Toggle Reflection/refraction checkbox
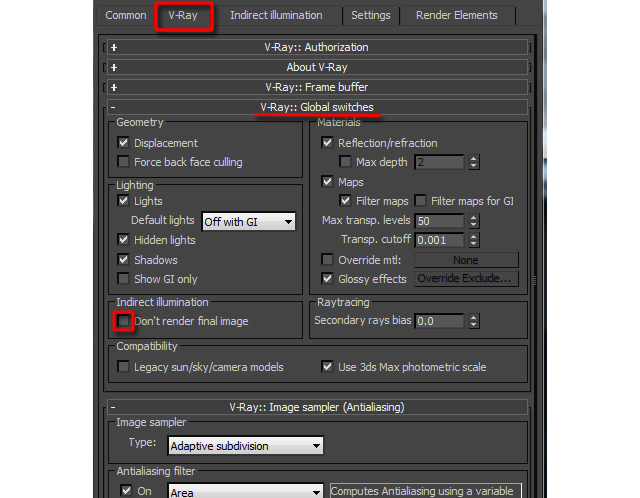Viewport: 640px width, 498px height. (x=327, y=143)
